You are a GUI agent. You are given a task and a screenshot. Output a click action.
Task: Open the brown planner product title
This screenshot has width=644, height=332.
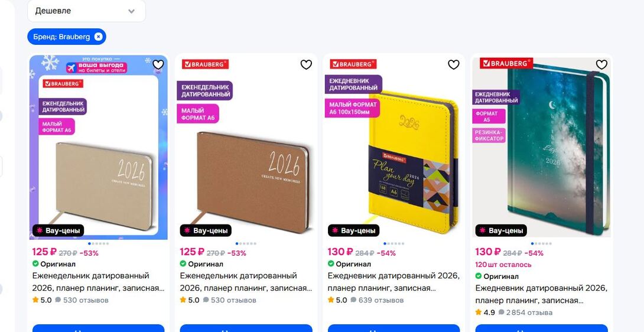point(246,282)
